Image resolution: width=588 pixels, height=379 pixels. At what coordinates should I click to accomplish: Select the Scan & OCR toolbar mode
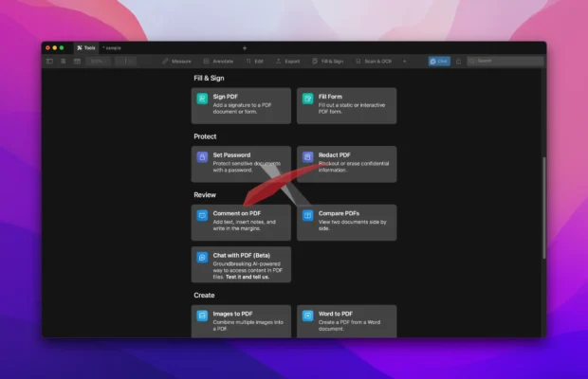click(x=374, y=61)
